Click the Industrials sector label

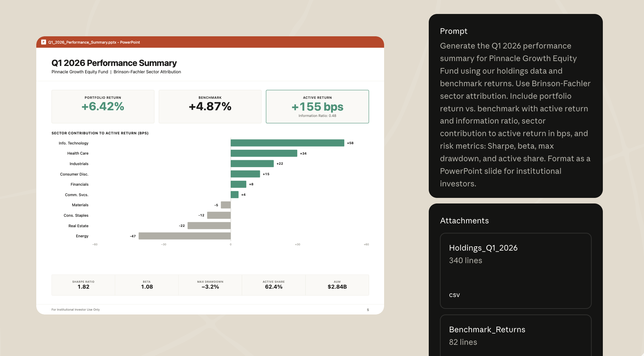79,164
